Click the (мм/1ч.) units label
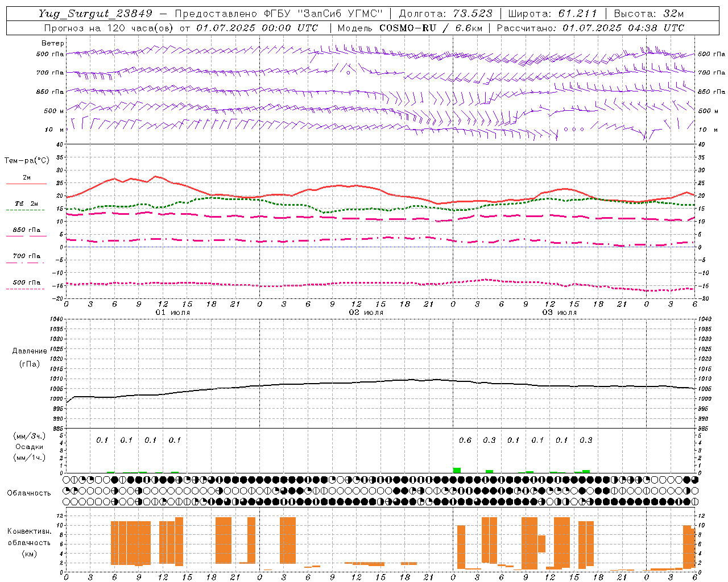This screenshot has height=582, width=728. point(30,458)
